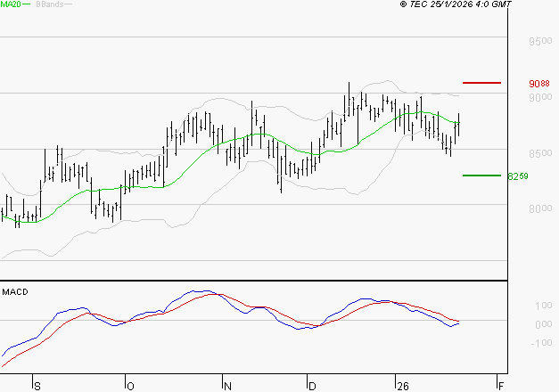The width and height of the screenshot is (559, 392).
Task: Click the MACD 100 axis label
Action: click(x=543, y=306)
